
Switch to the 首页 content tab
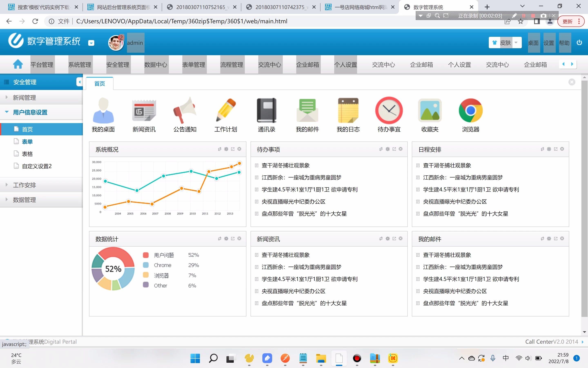[100, 83]
